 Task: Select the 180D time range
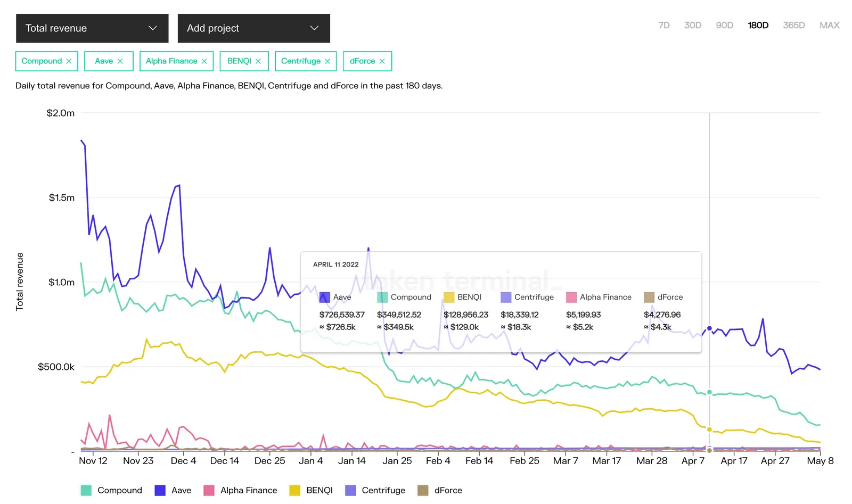(x=758, y=25)
